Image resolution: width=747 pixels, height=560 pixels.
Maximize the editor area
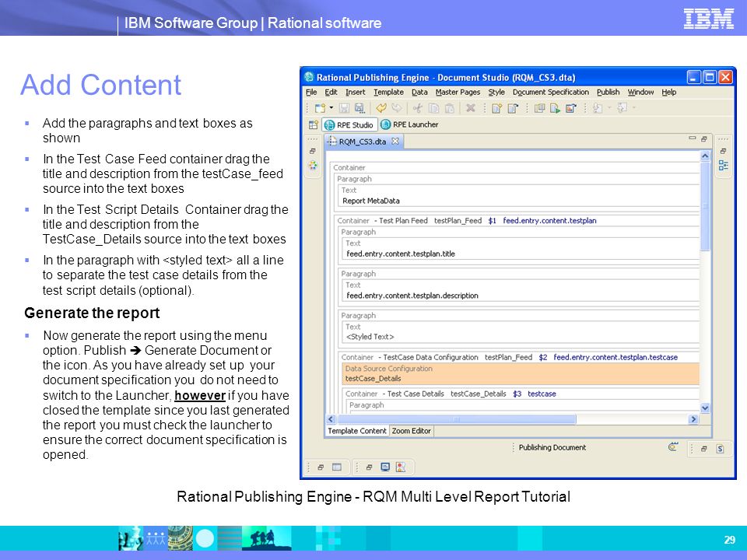pyautogui.click(x=703, y=139)
